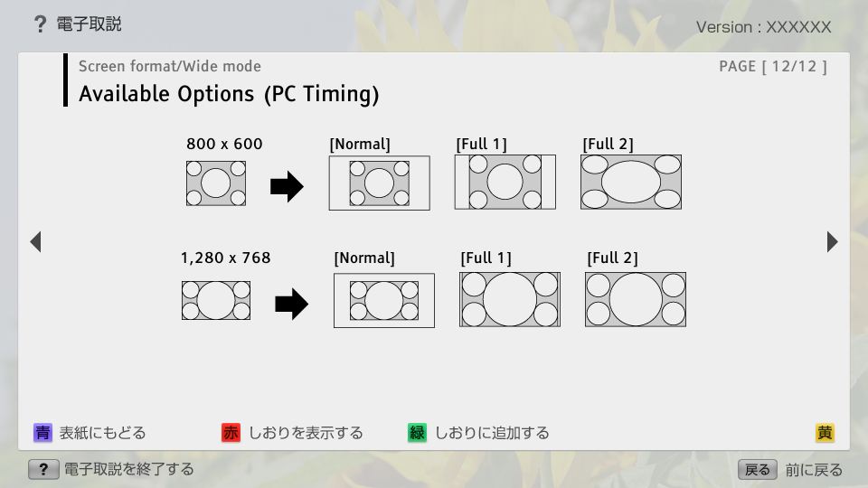Image resolution: width=868 pixels, height=488 pixels.
Task: Click the yellow 黄 button icon
Action: [x=825, y=433]
